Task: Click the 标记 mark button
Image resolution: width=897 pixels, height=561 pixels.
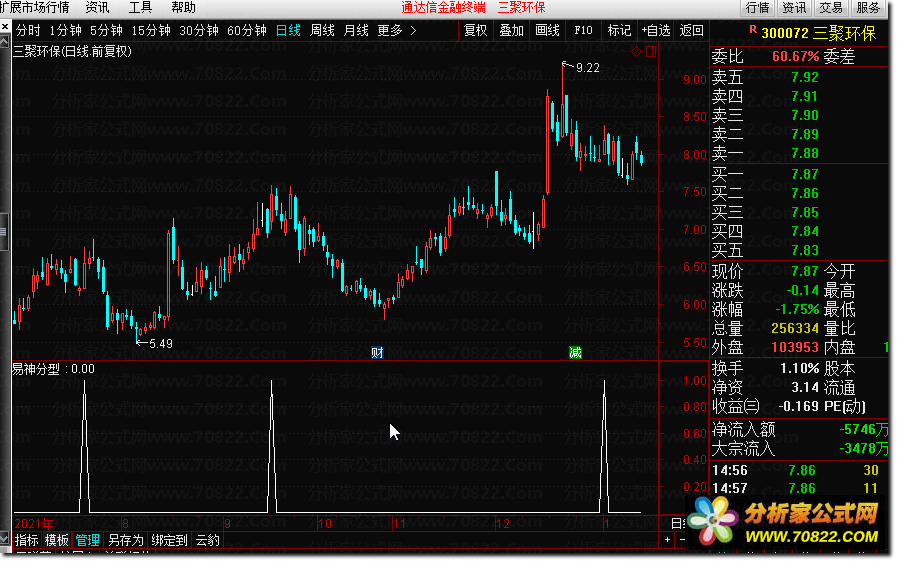Action: (x=619, y=30)
